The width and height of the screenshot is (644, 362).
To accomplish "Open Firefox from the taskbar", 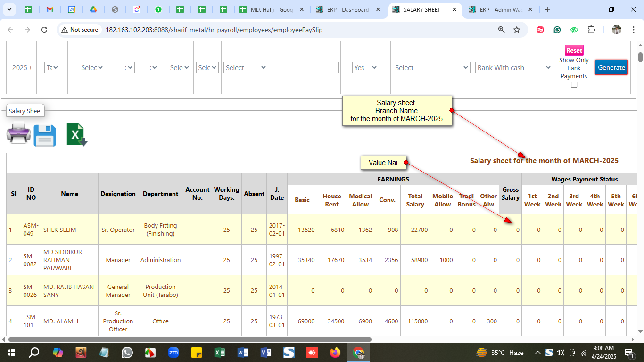I will pyautogui.click(x=335, y=353).
